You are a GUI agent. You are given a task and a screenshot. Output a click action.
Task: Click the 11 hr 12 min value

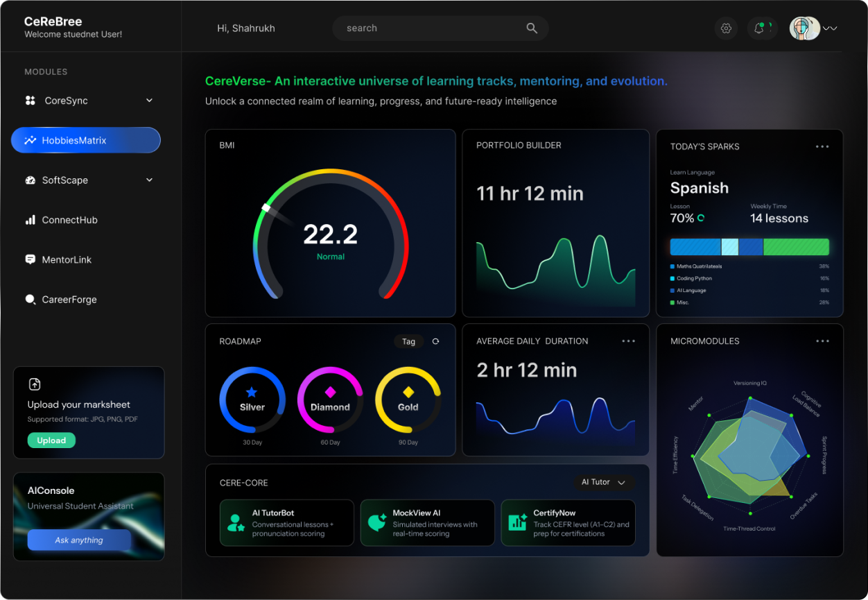click(530, 194)
